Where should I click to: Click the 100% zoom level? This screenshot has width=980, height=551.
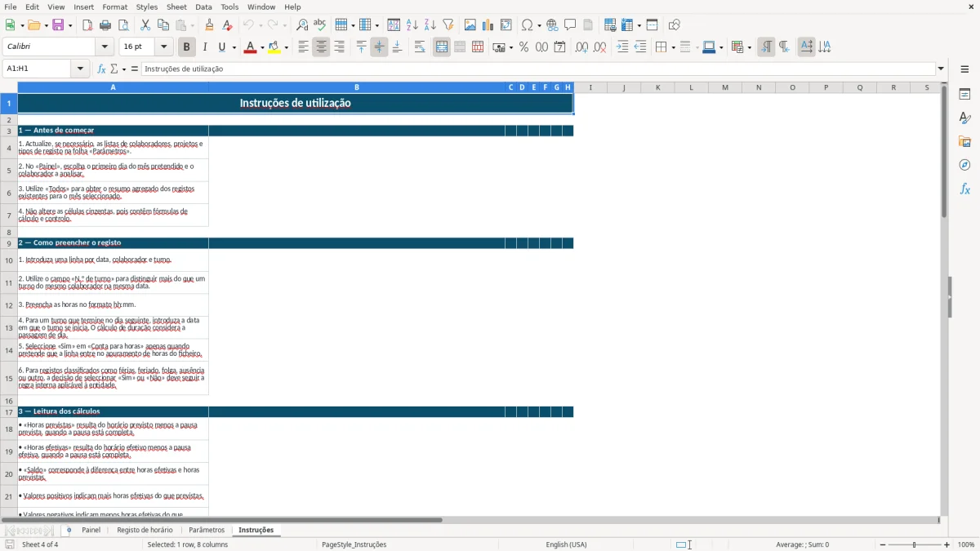click(x=966, y=544)
